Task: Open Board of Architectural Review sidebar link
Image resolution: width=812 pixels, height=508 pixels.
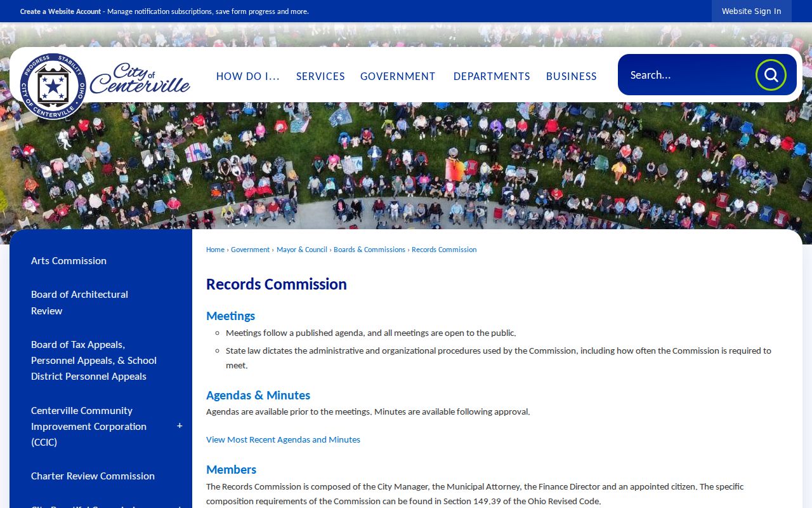Action: (x=79, y=302)
